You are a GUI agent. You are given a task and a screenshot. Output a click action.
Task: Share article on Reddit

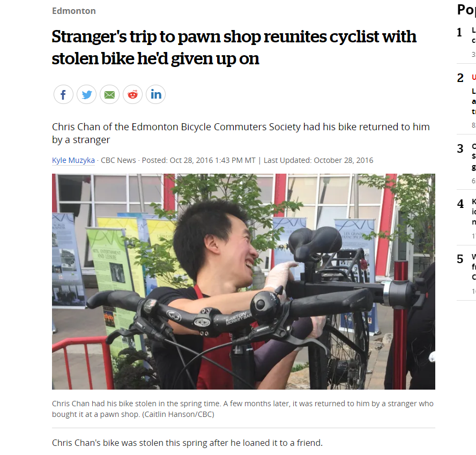[132, 94]
